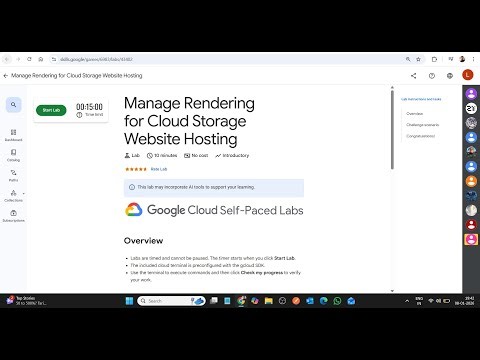Screen dimensions: 480x360
Task: Select the highlighted pink profile avatar
Action: 471,239
